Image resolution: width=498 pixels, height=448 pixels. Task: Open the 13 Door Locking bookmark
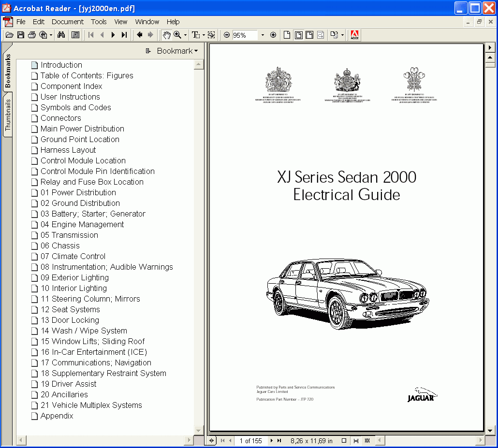[70, 320]
